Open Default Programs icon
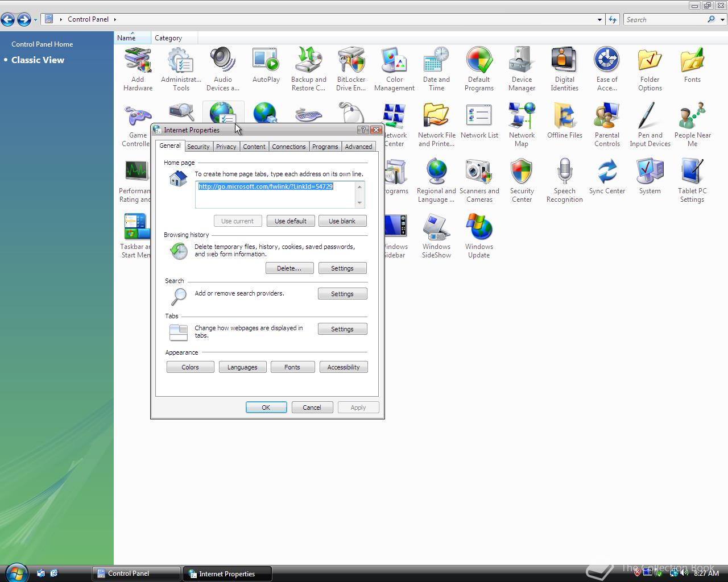The image size is (728, 582). coord(479,69)
